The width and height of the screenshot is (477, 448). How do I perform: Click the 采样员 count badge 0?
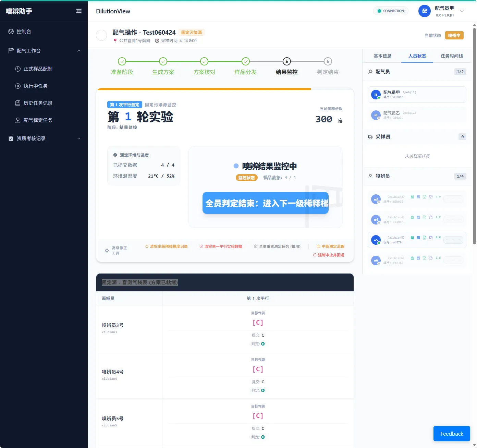coord(462,137)
